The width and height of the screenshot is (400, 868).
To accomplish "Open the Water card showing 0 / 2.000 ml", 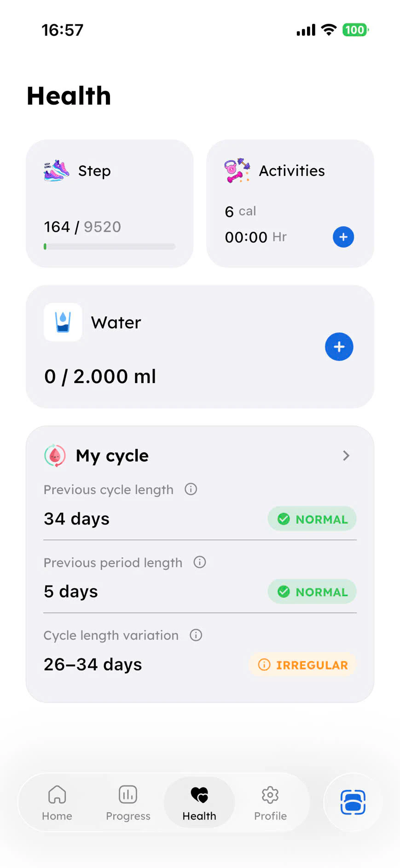I will pos(200,346).
